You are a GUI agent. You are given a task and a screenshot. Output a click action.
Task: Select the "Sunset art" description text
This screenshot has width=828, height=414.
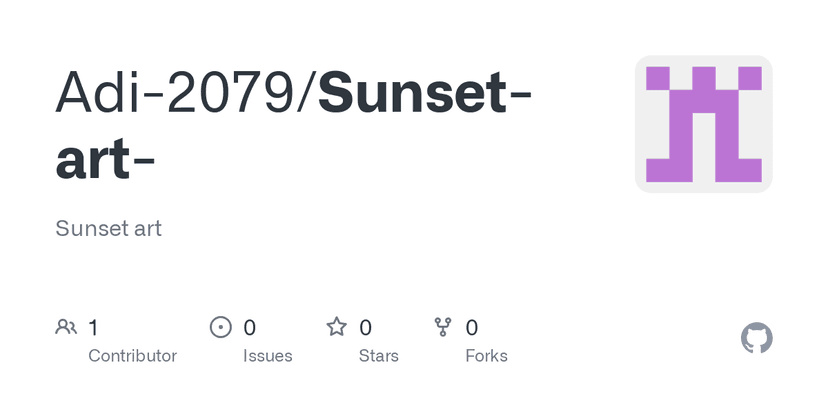point(108,228)
